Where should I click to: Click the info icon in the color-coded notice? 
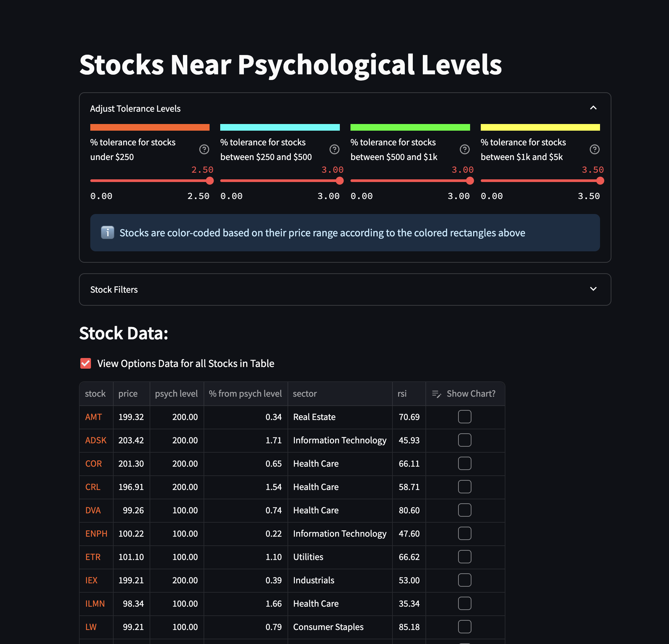tap(108, 233)
